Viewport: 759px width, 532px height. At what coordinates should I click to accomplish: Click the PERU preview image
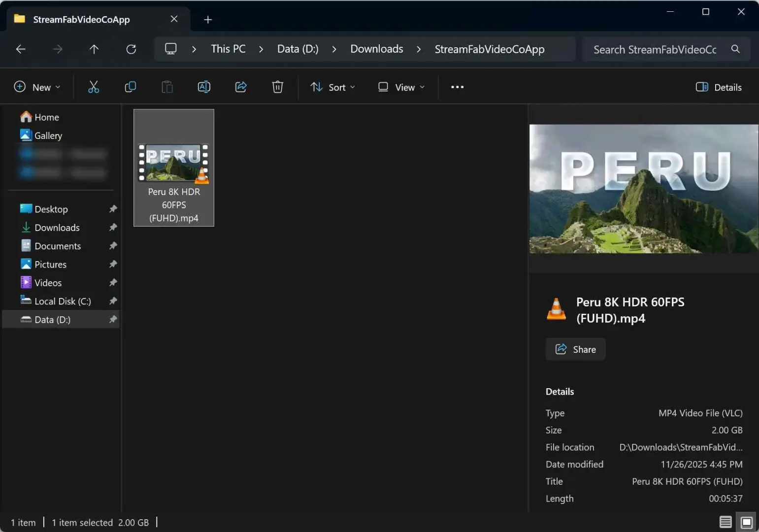click(644, 189)
